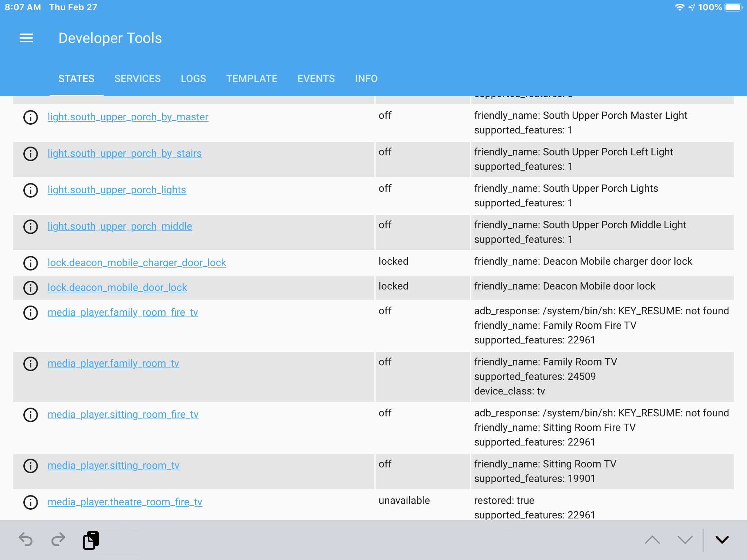Open the Template tab

[x=252, y=79]
